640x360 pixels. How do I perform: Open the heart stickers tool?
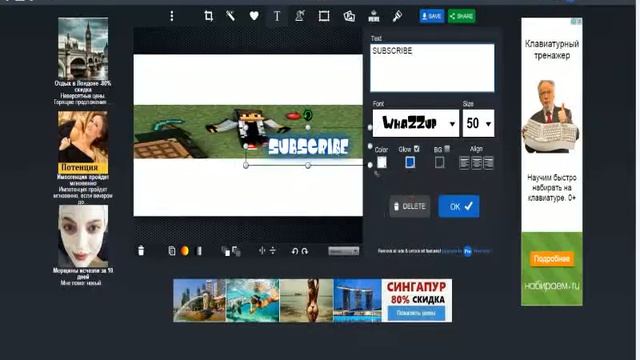click(x=254, y=16)
